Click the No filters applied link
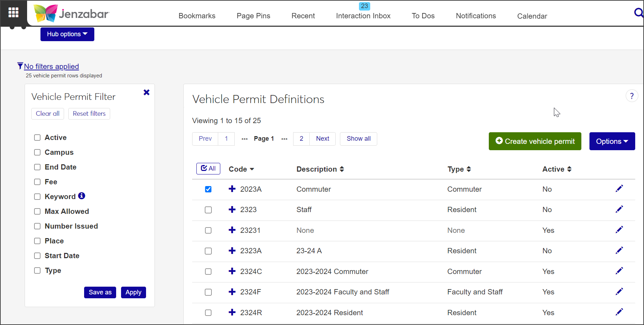This screenshot has height=325, width=644. coord(51,66)
